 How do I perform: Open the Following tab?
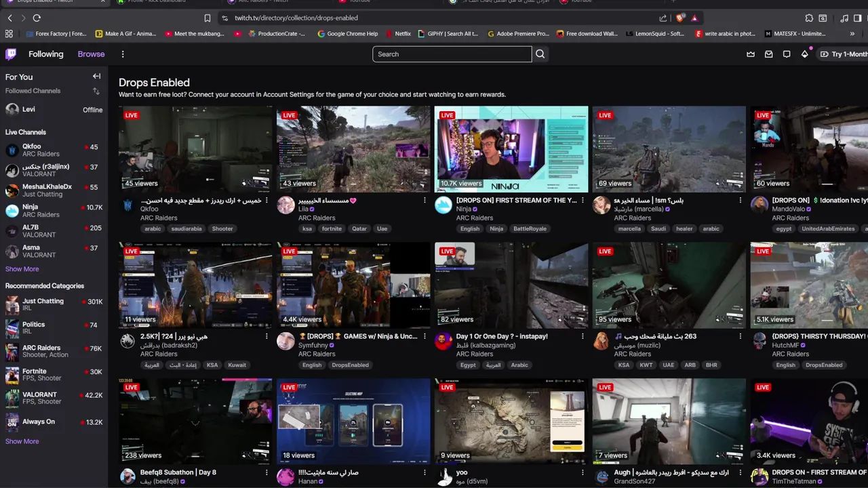pyautogui.click(x=45, y=54)
